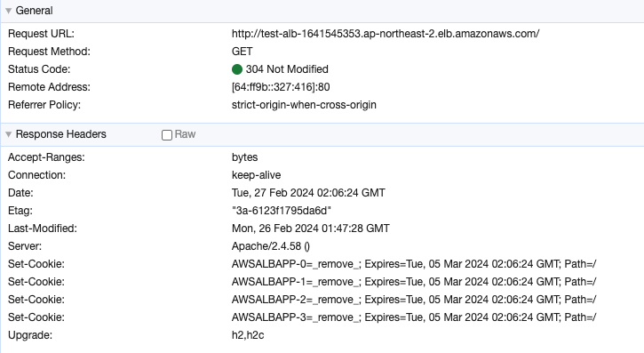Select the strict-origin-when-cross-origin policy value

point(304,105)
